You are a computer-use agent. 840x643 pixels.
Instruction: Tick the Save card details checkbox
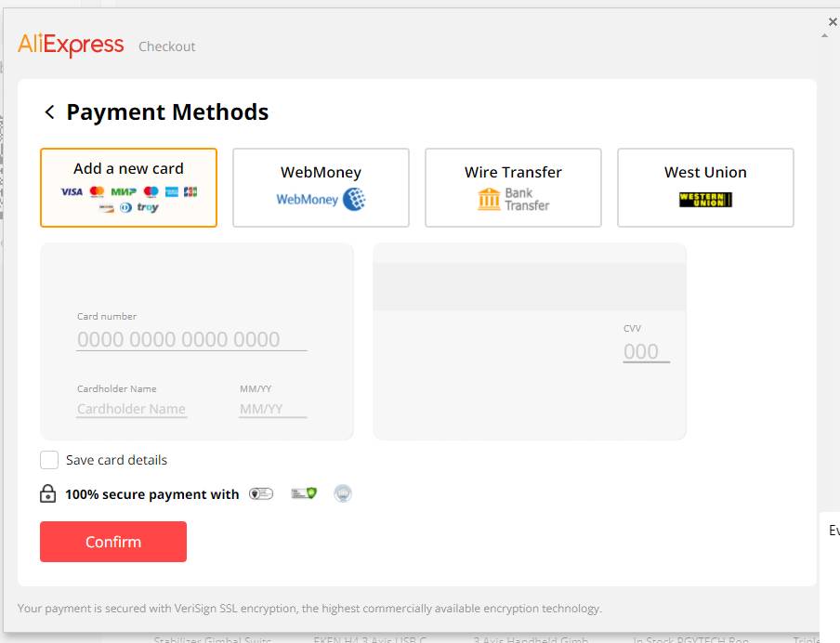49,460
